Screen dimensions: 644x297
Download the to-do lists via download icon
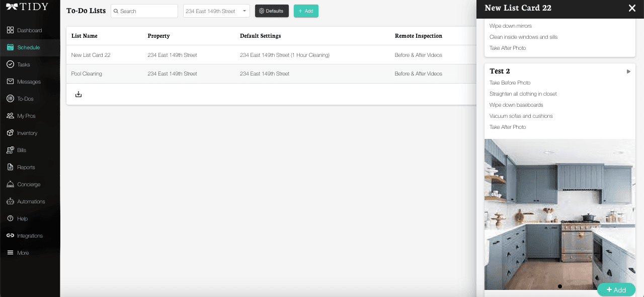[x=78, y=94]
